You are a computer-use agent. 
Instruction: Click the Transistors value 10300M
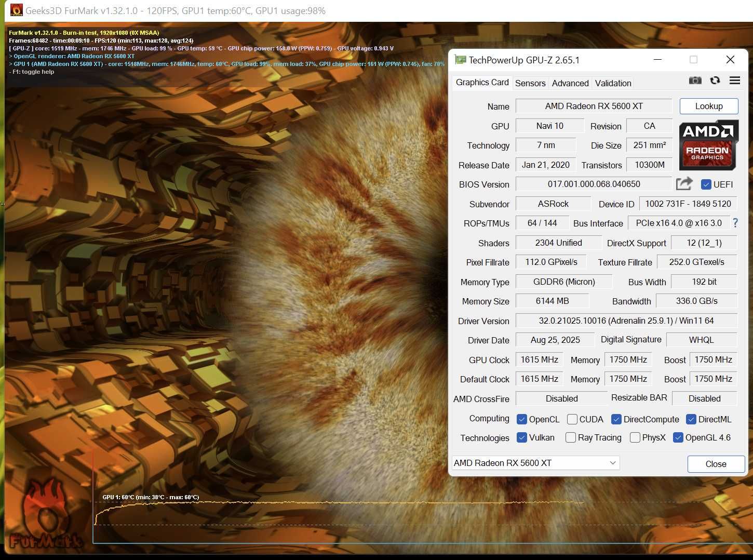pos(649,165)
